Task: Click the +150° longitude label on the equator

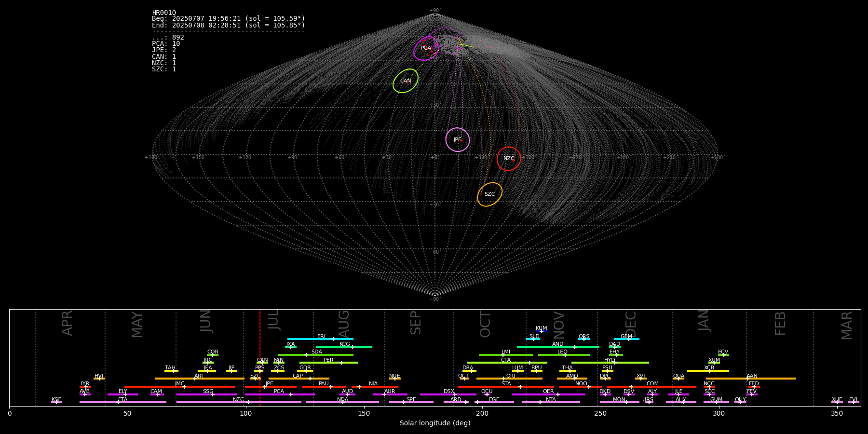Action: [198, 157]
